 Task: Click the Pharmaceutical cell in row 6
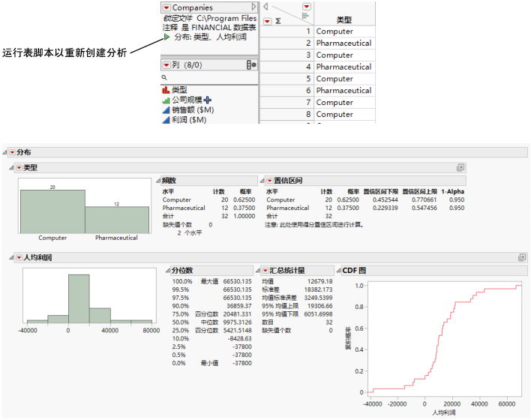coord(344,91)
